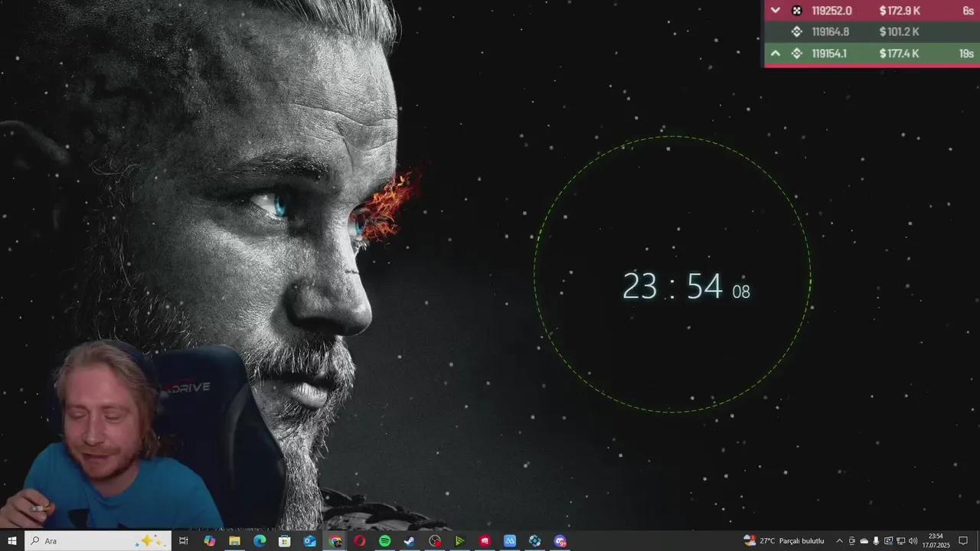Image resolution: width=980 pixels, height=551 pixels.
Task: Click the exchange icon on the 119252.0 row
Action: [x=796, y=11]
